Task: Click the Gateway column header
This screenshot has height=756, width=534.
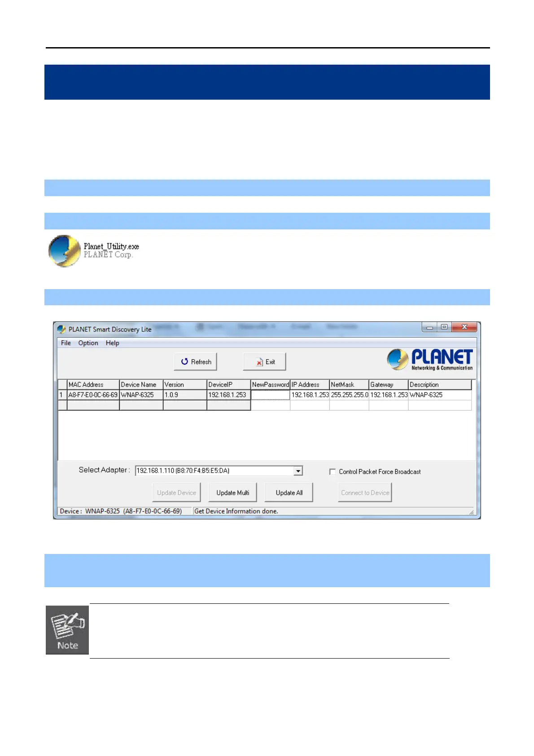Action: point(389,385)
